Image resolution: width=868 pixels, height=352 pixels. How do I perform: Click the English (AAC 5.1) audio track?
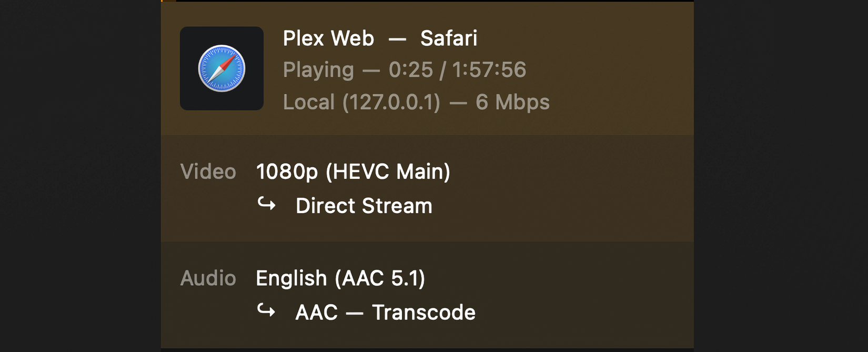pos(341,278)
